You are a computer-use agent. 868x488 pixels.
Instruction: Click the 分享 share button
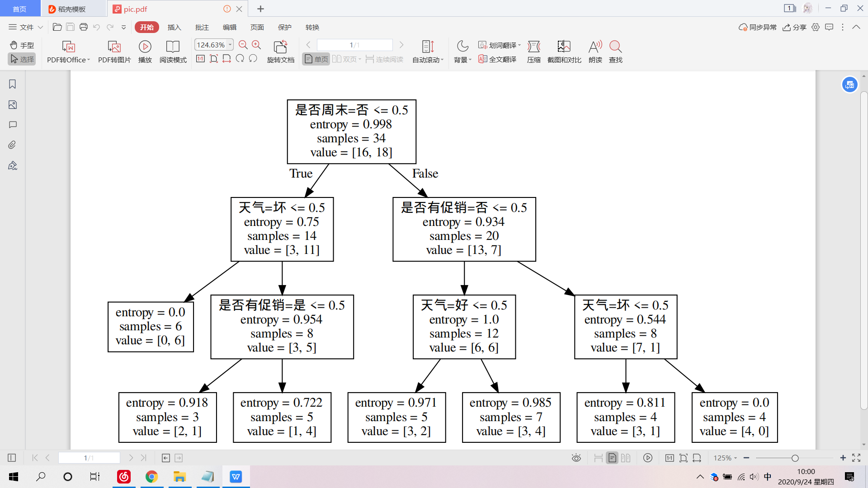point(795,27)
